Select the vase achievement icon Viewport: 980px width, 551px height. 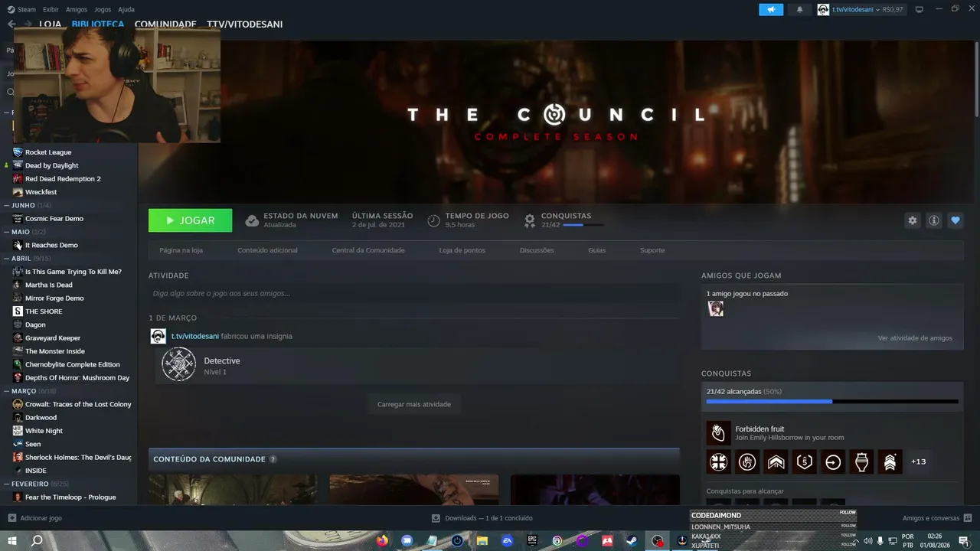tap(861, 461)
